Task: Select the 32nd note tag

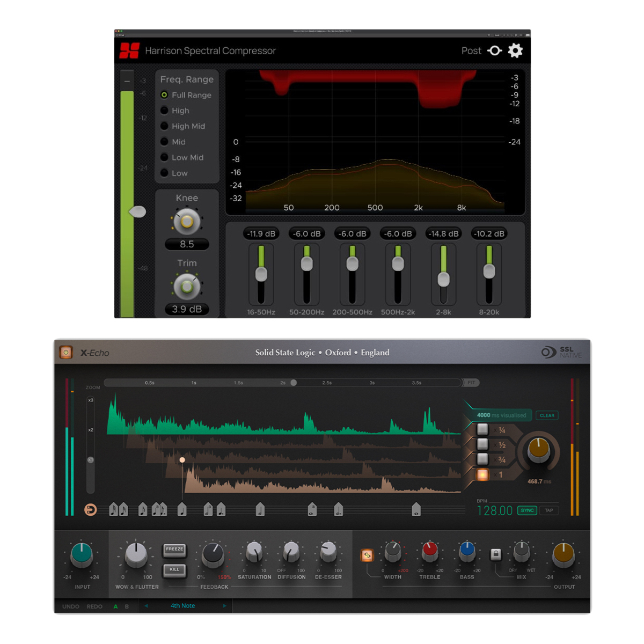Action: point(113,509)
